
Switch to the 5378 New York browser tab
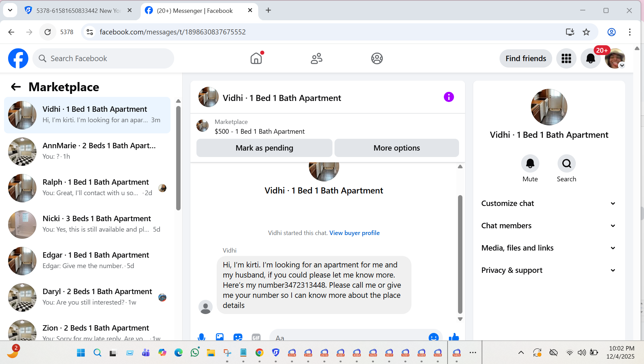(78, 10)
